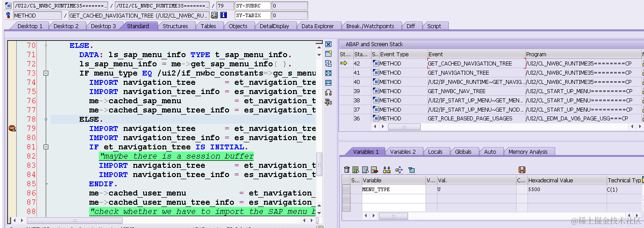Click the first green list icon after trash
The image size is (644, 228).
pyautogui.click(x=356, y=170)
